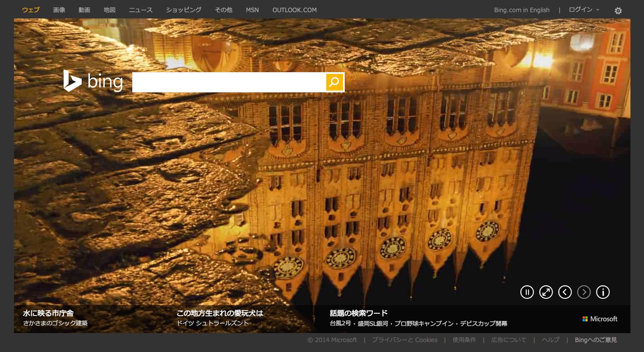644x352 pixels.
Task: Open the その他 menu
Action: 223,10
